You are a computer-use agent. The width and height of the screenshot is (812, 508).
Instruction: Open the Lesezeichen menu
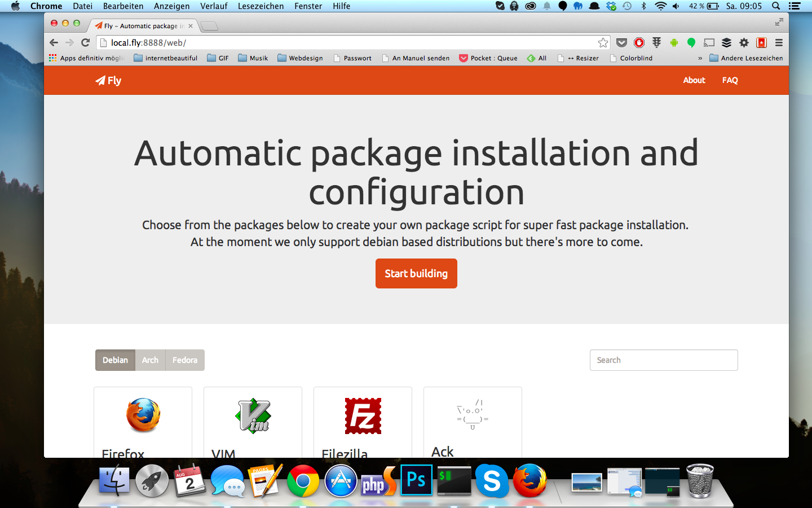click(261, 6)
